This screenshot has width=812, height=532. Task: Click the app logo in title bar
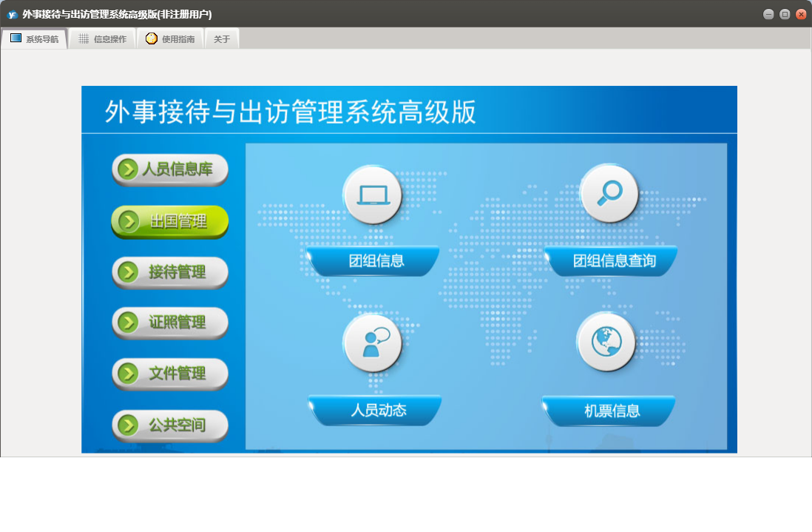point(12,15)
